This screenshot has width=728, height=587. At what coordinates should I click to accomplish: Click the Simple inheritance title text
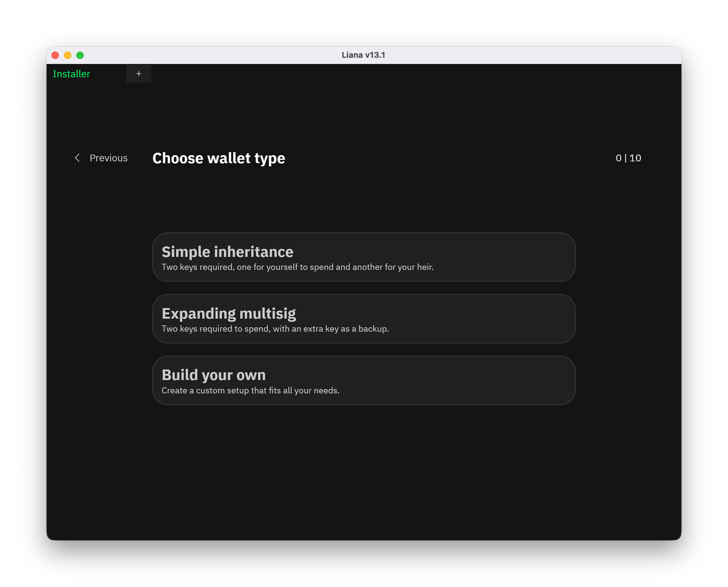click(x=227, y=252)
